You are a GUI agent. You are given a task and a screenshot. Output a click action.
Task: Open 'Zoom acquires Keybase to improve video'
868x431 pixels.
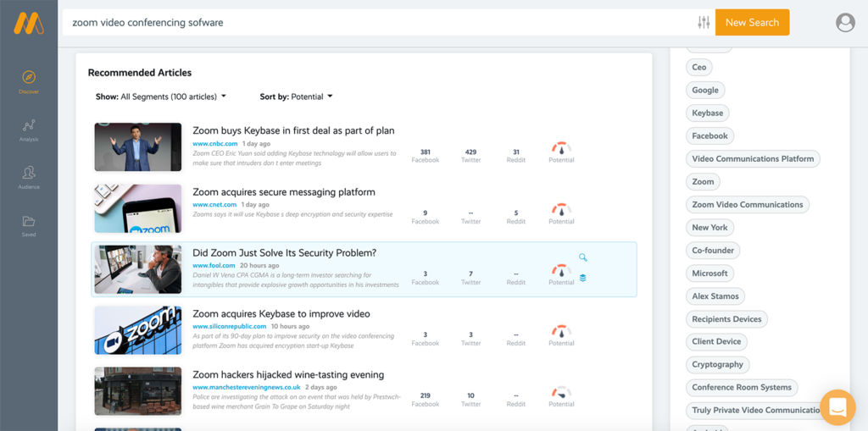(x=281, y=313)
